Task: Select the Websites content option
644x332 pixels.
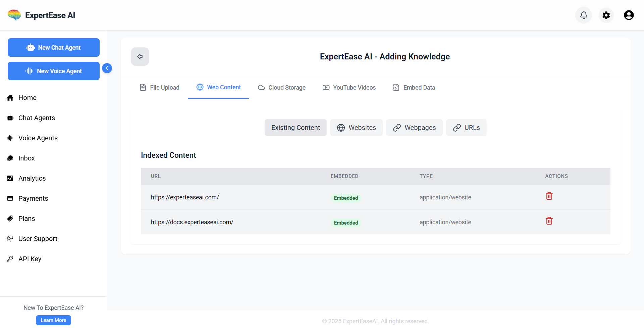Action: coord(356,128)
